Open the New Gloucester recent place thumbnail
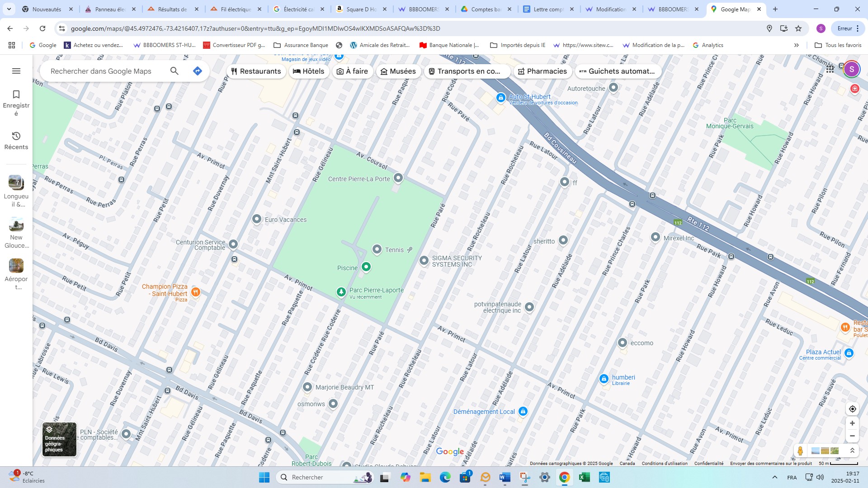Viewport: 868px width, 488px height. click(x=16, y=224)
